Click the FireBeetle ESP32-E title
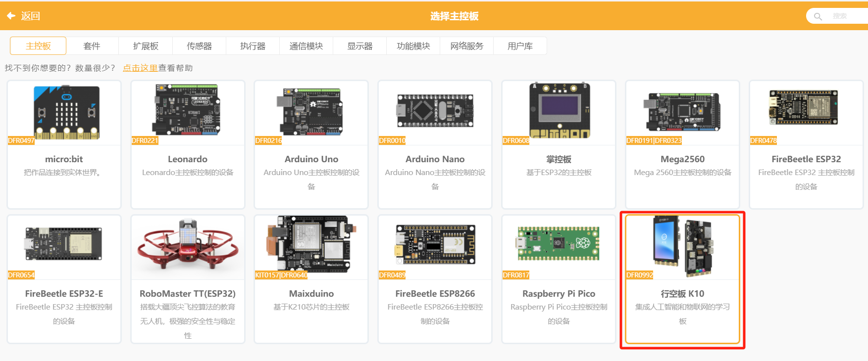Viewport: 868px width, 361px height. point(64,294)
